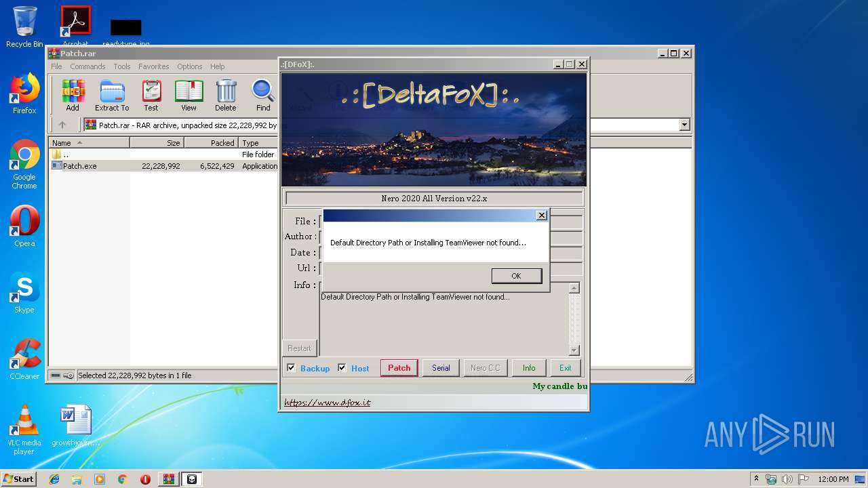Image resolution: width=868 pixels, height=488 pixels.
Task: Open the File menu in WinRAR
Action: coord(56,66)
